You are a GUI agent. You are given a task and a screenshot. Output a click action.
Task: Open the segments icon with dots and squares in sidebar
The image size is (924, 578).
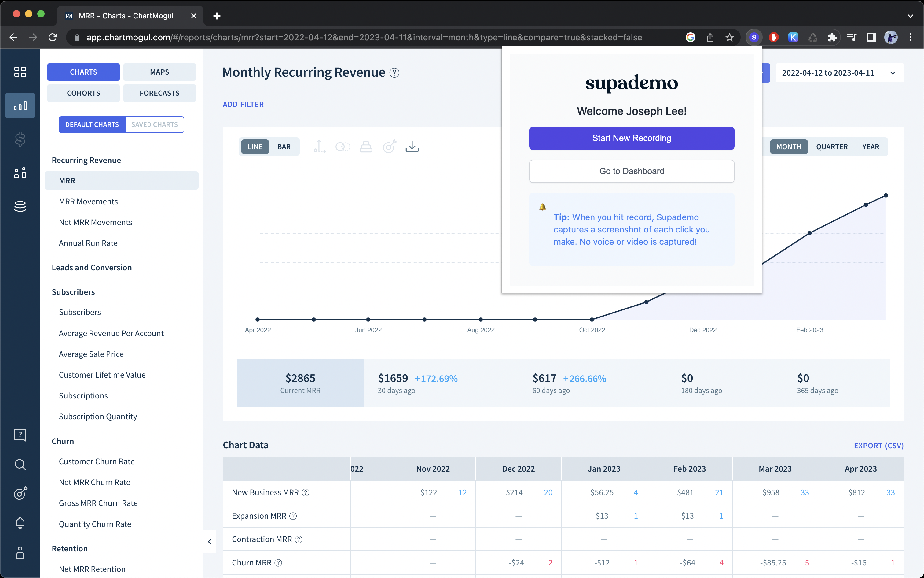click(x=20, y=173)
